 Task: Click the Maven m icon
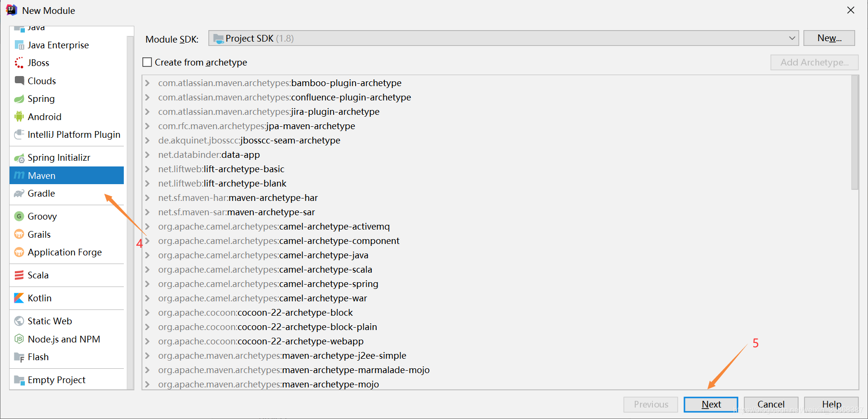tap(19, 176)
